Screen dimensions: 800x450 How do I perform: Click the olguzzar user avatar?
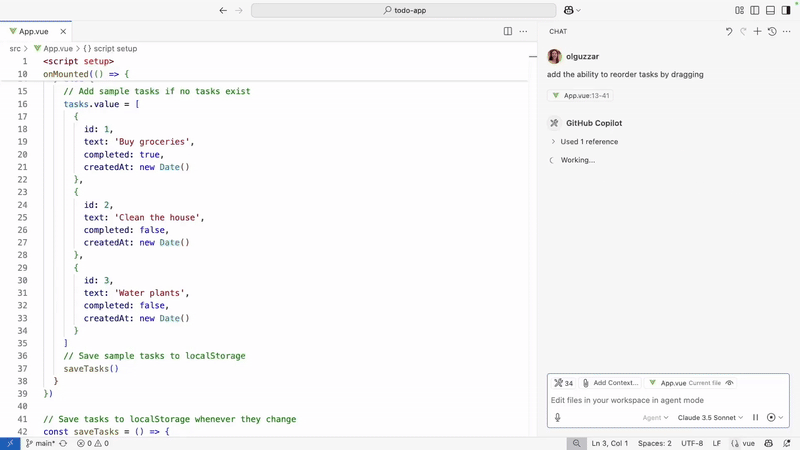click(x=554, y=56)
